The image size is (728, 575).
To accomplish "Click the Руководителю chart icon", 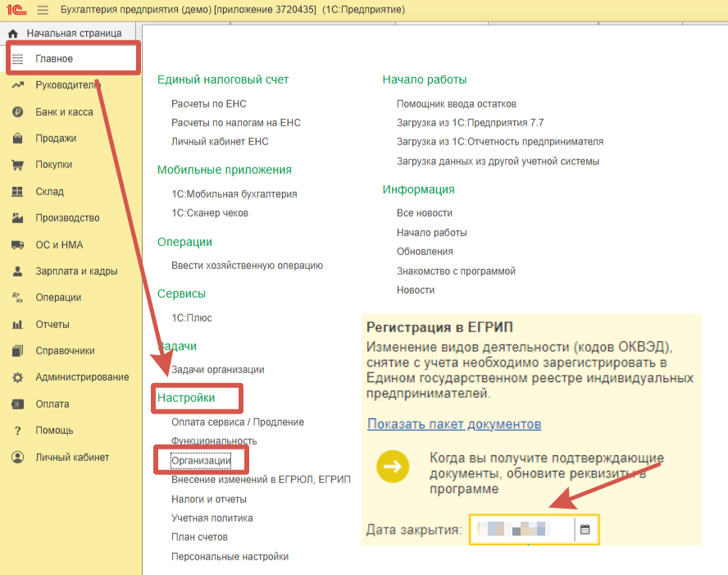I will click(x=18, y=85).
